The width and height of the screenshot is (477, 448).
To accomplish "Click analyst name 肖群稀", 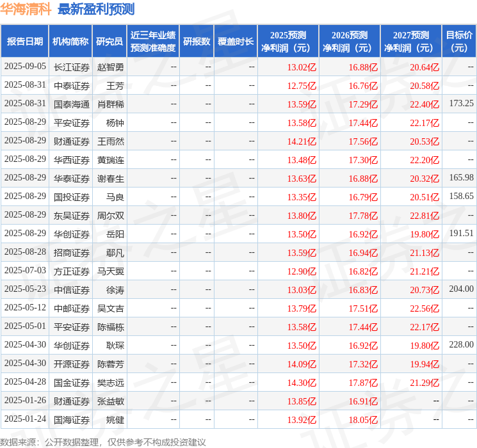I will pyautogui.click(x=111, y=104).
